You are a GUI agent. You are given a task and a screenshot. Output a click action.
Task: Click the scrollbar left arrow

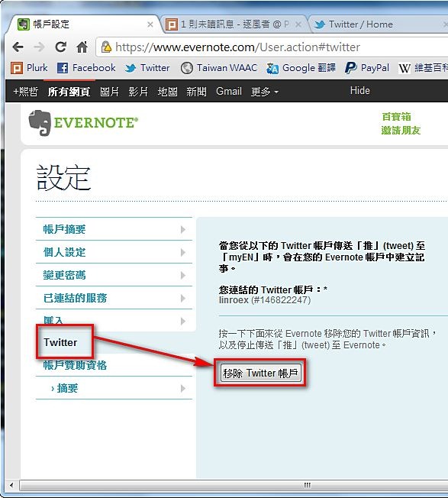(11, 485)
